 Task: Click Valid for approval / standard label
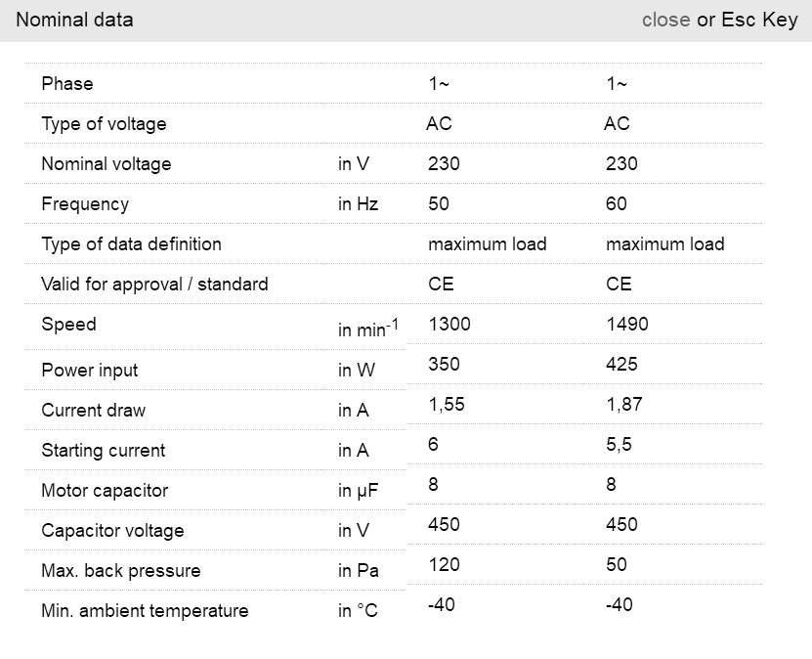(154, 285)
